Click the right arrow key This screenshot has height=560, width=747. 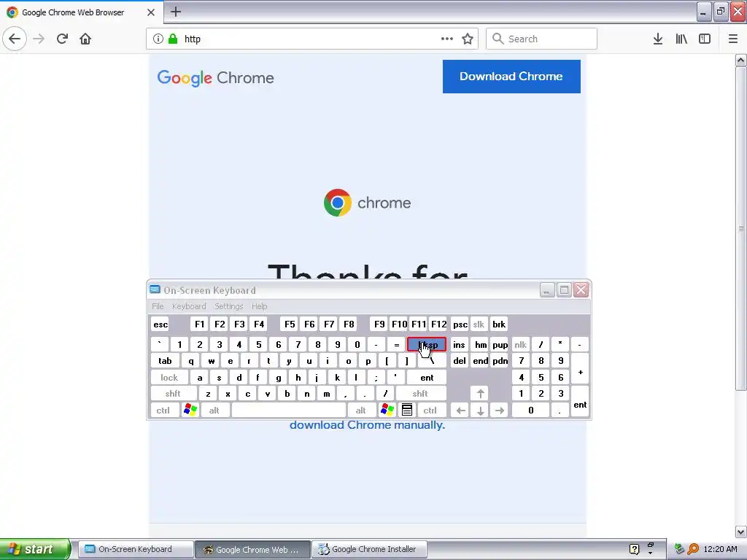click(x=500, y=410)
